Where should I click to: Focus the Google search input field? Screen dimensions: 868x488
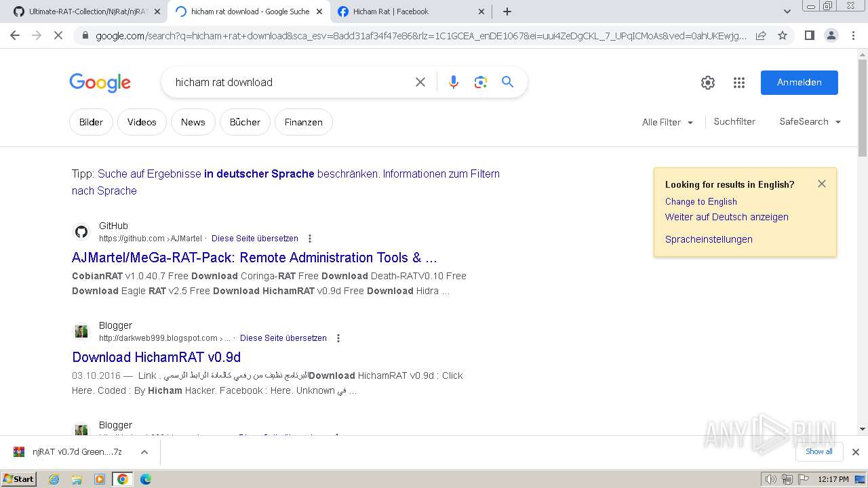[288, 82]
